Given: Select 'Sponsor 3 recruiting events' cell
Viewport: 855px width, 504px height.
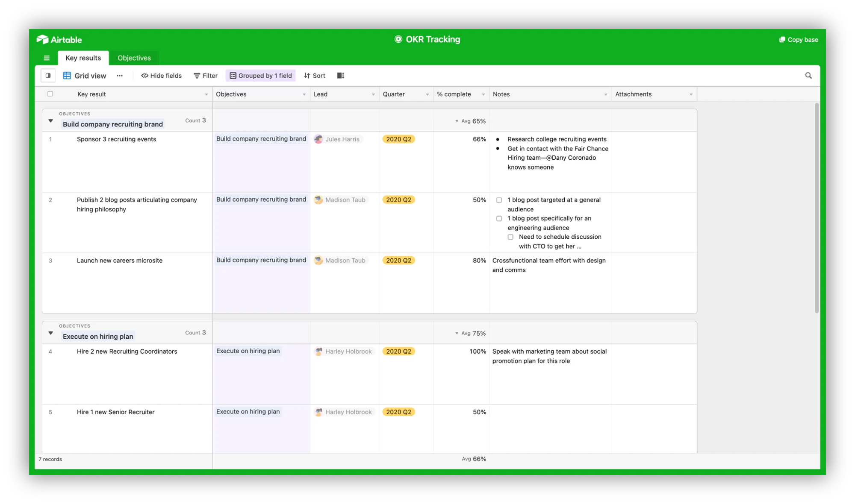Looking at the screenshot, I should [127, 162].
